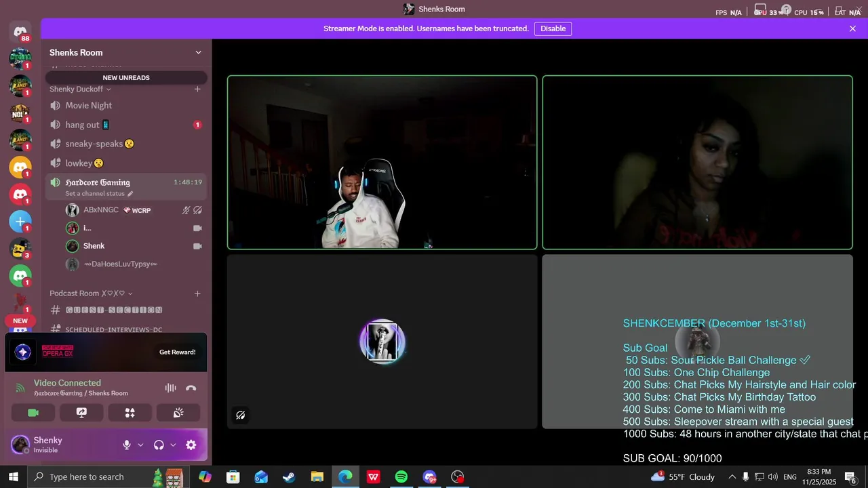The image size is (868, 488).
Task: Open OBS Studio from taskbar
Action: coord(458,477)
